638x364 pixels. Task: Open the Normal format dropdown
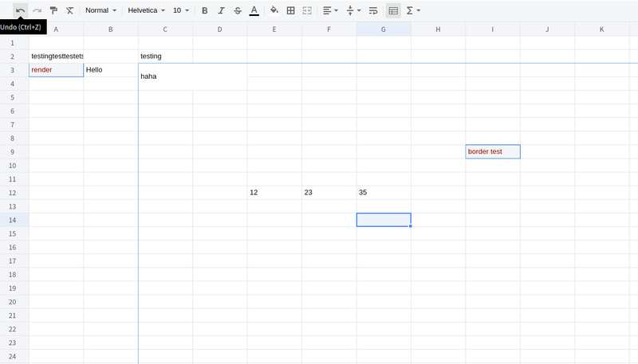click(101, 10)
